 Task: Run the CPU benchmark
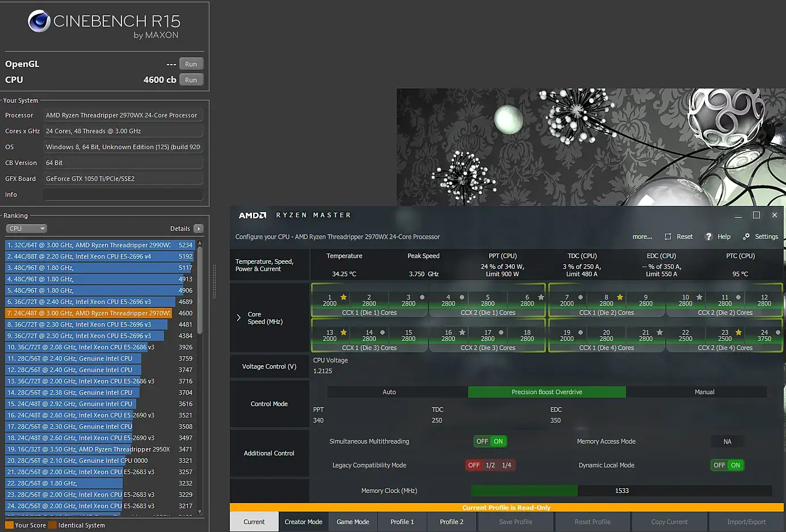click(x=191, y=80)
